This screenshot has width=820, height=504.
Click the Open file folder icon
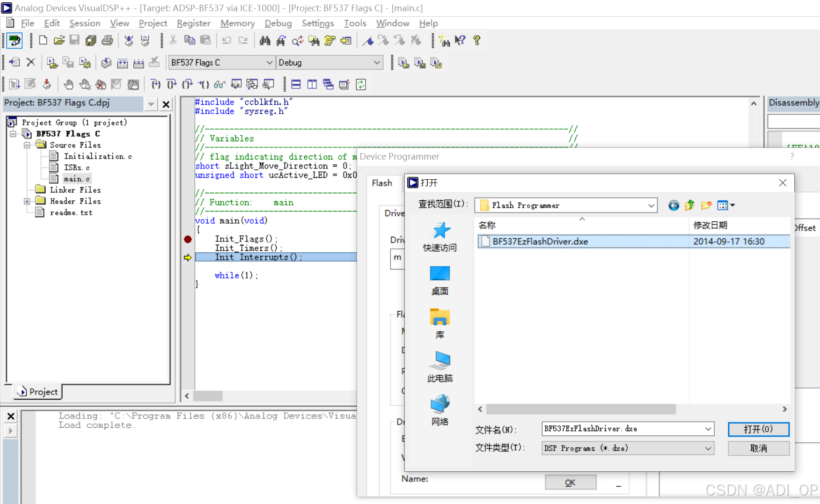pos(59,40)
